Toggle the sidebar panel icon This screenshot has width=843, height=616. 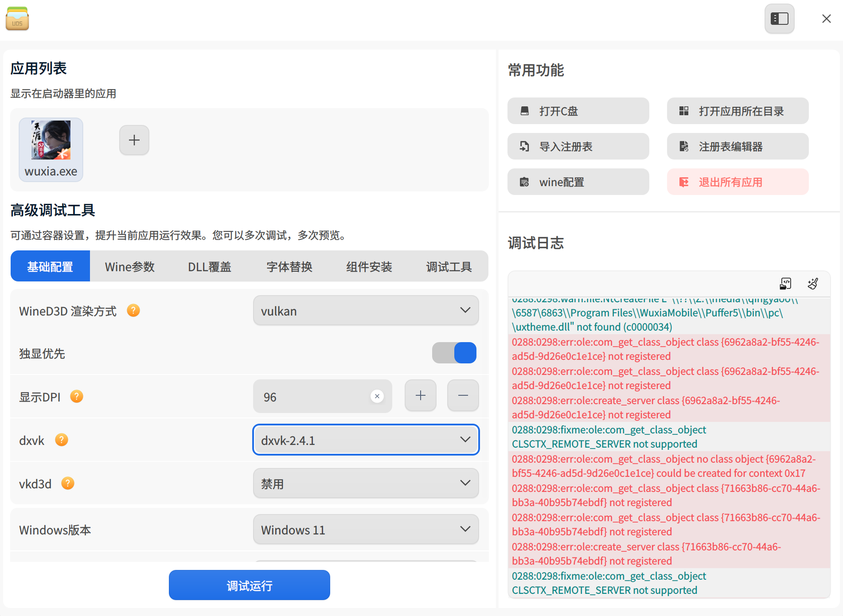tap(779, 19)
